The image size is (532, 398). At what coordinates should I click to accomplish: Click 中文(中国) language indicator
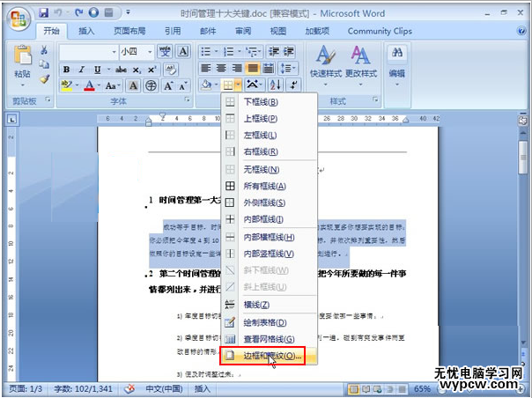tap(164, 388)
